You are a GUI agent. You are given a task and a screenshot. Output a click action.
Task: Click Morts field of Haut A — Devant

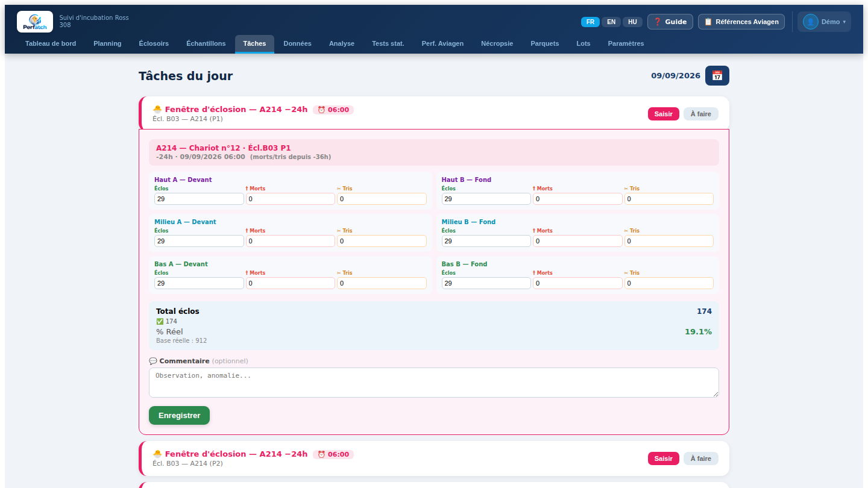click(x=291, y=199)
